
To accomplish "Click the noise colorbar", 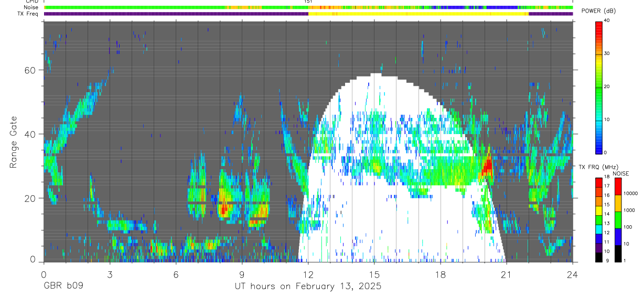I will [x=618, y=219].
